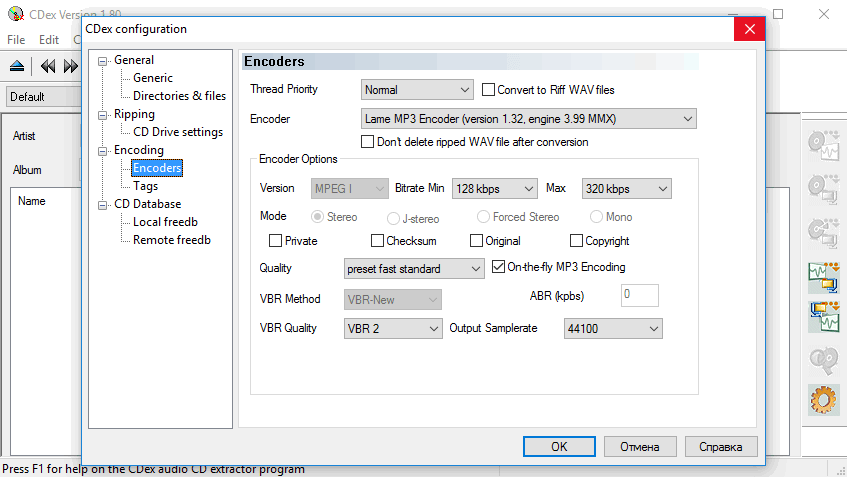Open the VBR Method dropdown
This screenshot has width=847, height=477.
(393, 299)
